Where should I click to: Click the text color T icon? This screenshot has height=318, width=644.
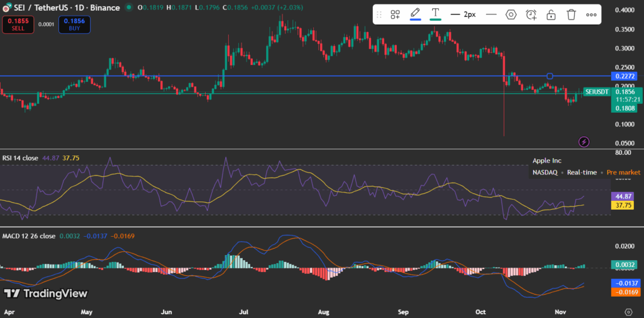[435, 14]
